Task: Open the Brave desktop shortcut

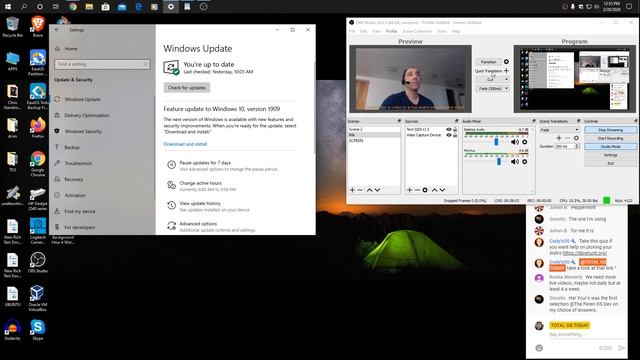Action: pos(38,27)
